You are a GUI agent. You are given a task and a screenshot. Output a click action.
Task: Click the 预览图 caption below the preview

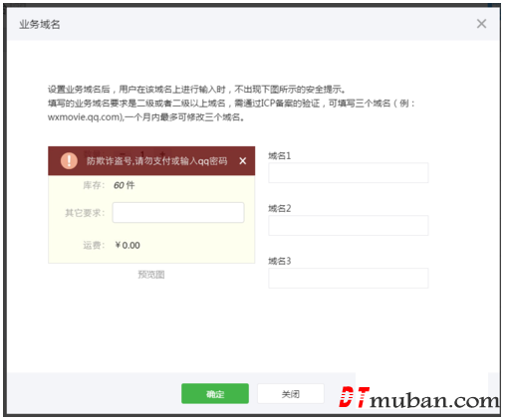pos(151,275)
